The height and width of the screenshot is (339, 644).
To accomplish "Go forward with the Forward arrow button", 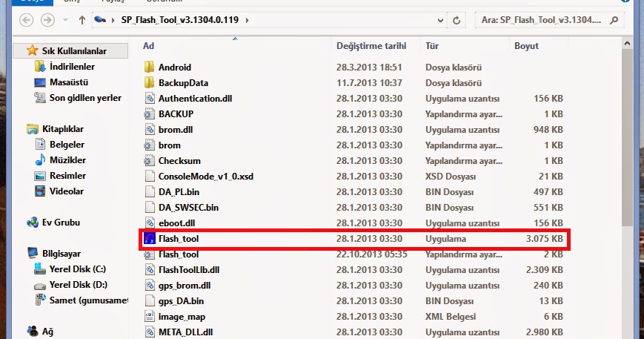I will coord(47,20).
